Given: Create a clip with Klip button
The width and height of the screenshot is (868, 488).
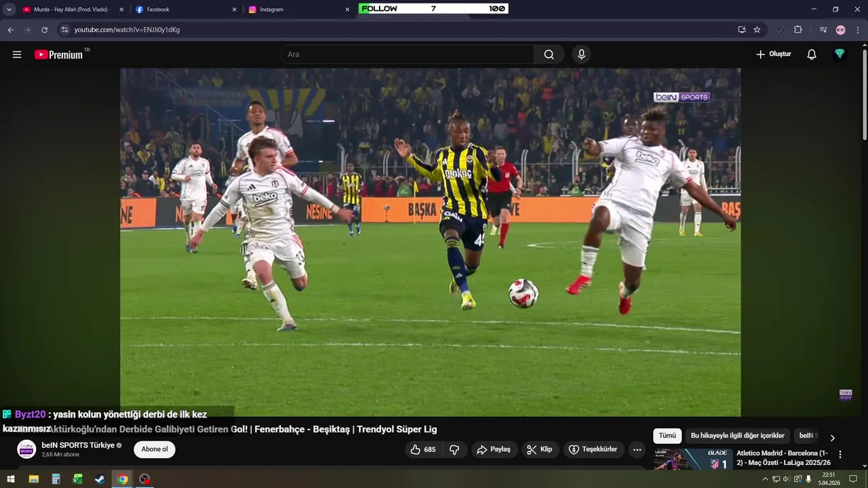Looking at the screenshot, I should coord(540,449).
